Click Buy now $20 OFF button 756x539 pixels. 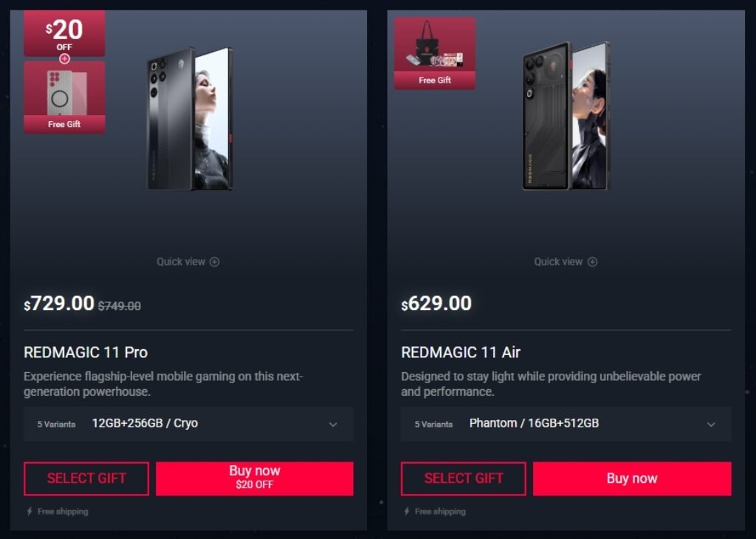click(x=255, y=478)
